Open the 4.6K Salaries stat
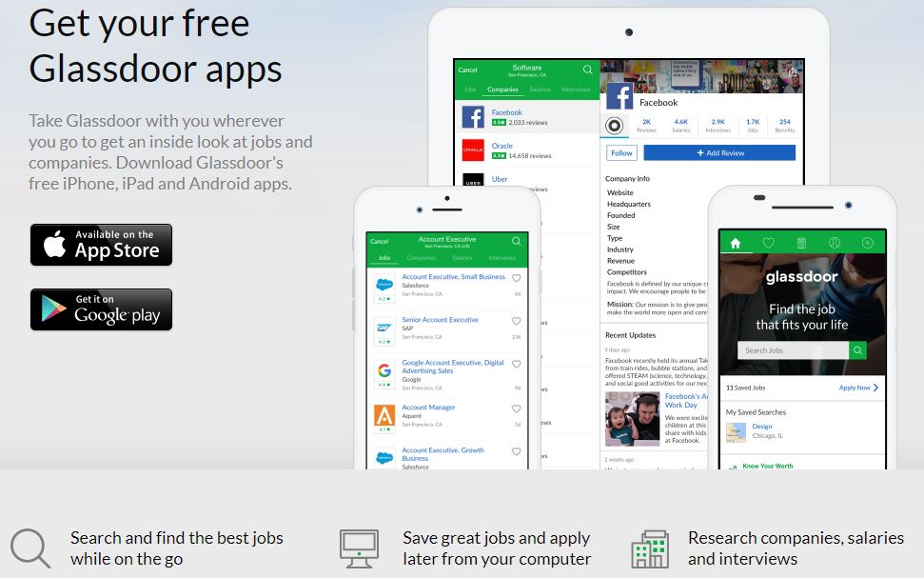 (x=681, y=126)
